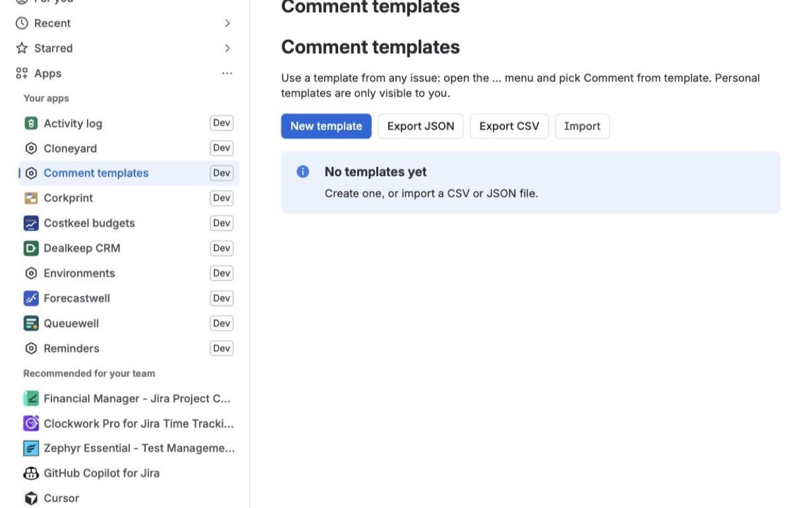This screenshot has width=812, height=508.
Task: Click the Clockwork Pro app icon
Action: [31, 423]
